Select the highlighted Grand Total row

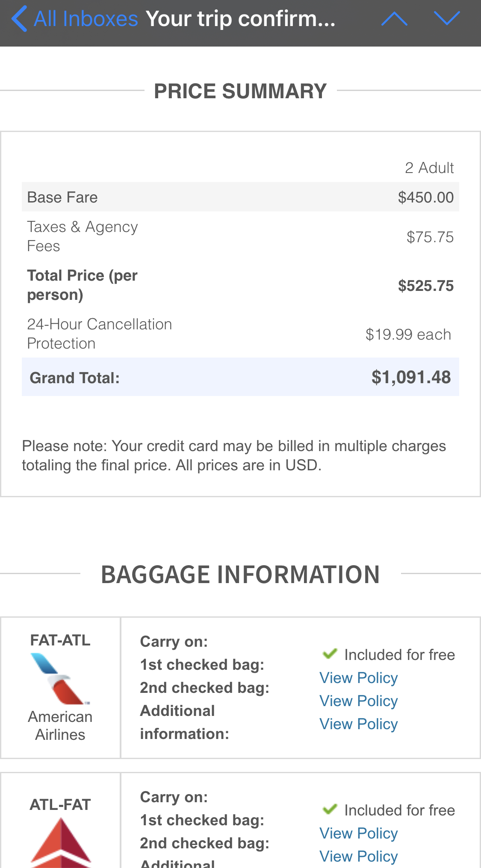click(x=240, y=377)
